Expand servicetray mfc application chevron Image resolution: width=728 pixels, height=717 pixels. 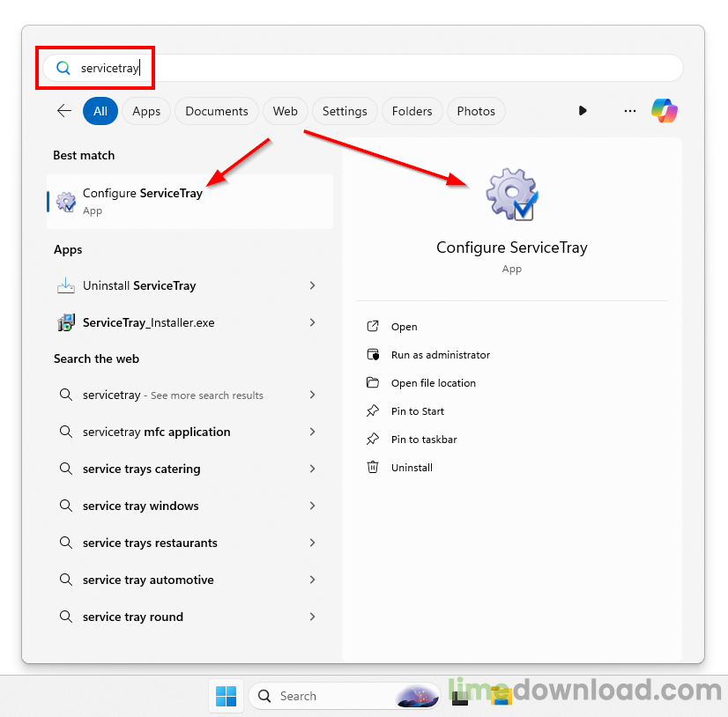(x=313, y=432)
